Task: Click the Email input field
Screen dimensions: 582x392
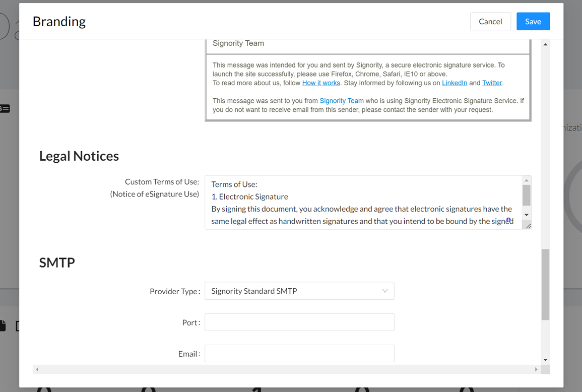Action: point(299,353)
